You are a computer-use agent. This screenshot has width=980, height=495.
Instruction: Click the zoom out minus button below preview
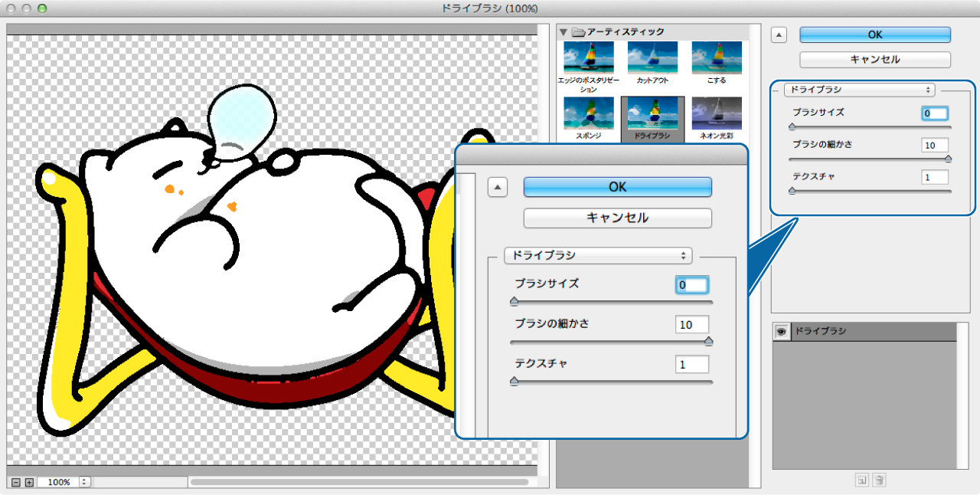15,482
